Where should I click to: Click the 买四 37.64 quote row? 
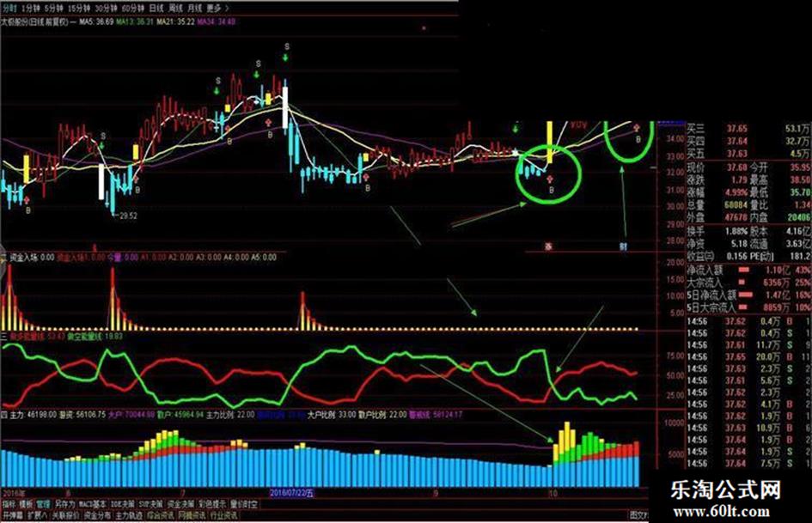(x=748, y=141)
